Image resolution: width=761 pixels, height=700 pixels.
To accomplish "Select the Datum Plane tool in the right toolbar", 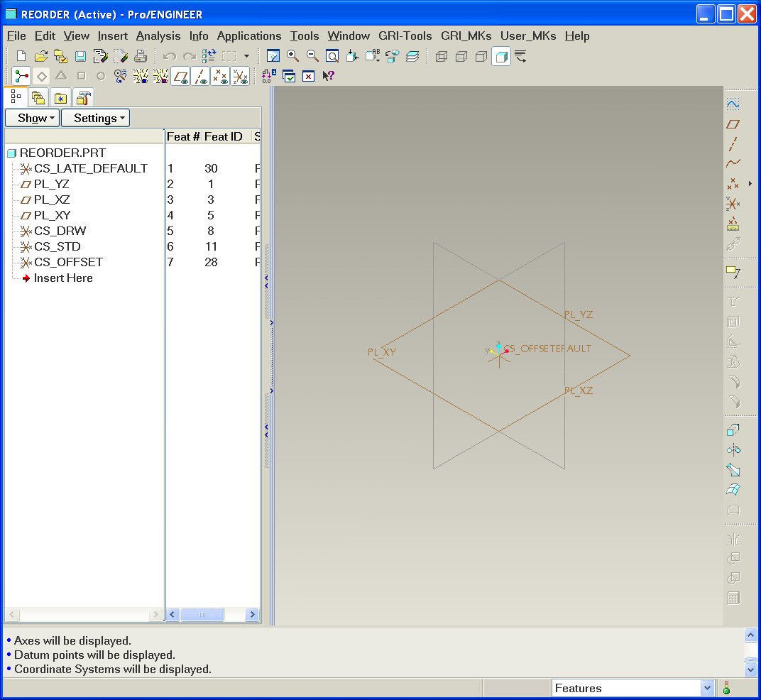I will (733, 124).
